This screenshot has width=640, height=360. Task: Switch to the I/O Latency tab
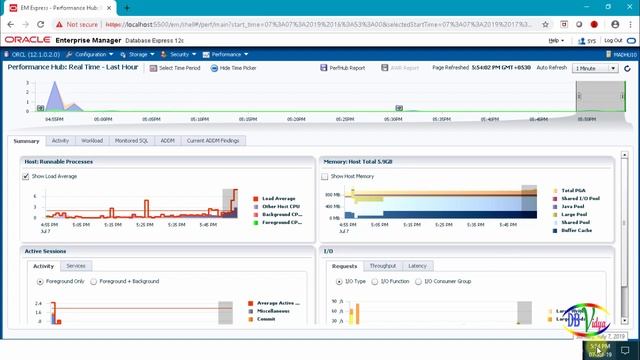pyautogui.click(x=417, y=266)
